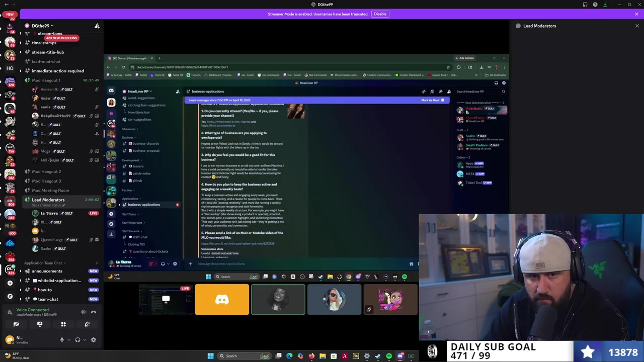Open Windows Start menu on taskbar
Viewport: 644px width, 362px height.
(x=210, y=356)
